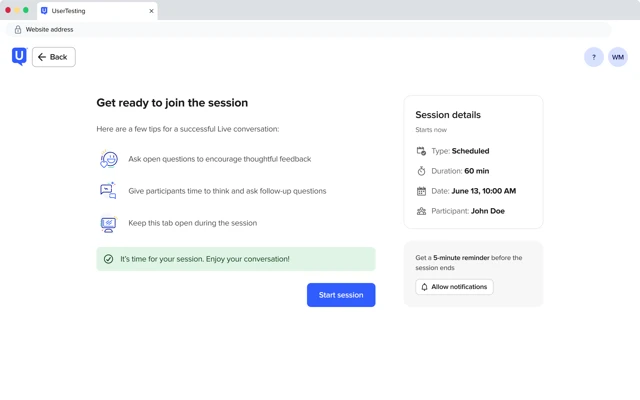
Task: Click the participant name John Doe
Action: click(x=488, y=211)
